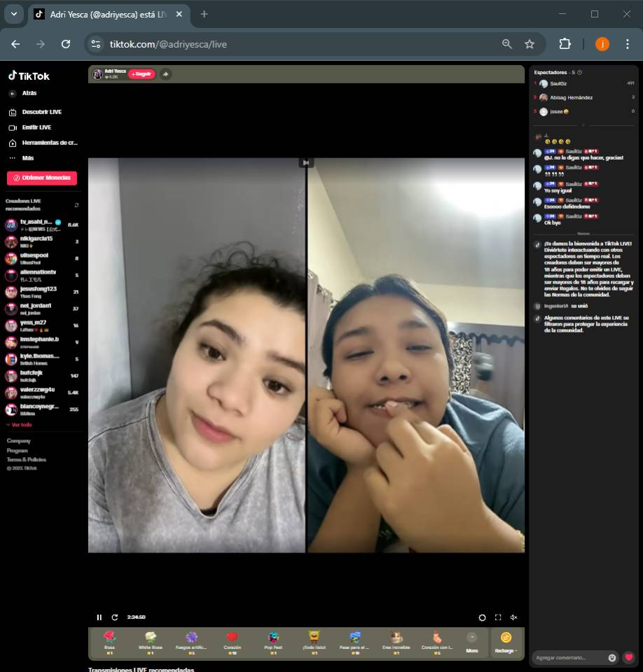The height and width of the screenshot is (672, 643).
Task: Click the Agregar comentario input field
Action: (x=567, y=658)
